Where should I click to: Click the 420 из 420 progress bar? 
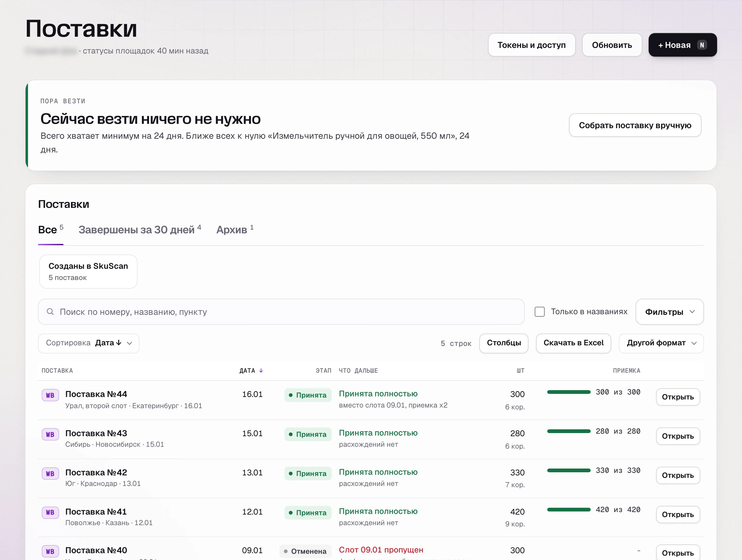click(569, 510)
